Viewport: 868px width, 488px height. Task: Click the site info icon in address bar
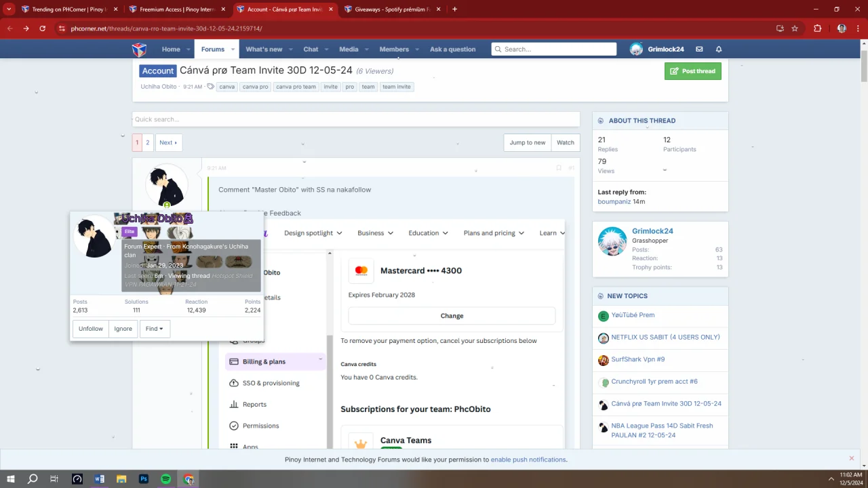point(62,28)
